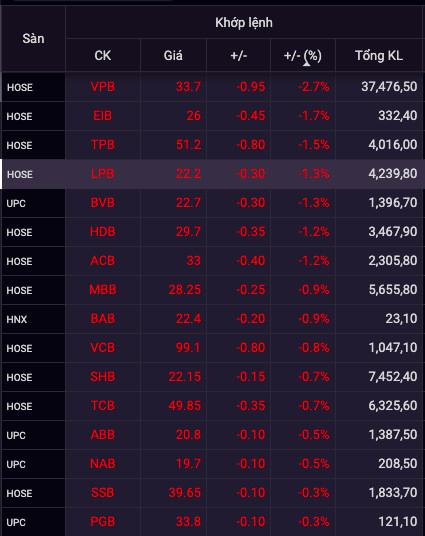Screen dimensions: 425x536
Task: Click the HDB ticker symbol
Action: pos(103,232)
